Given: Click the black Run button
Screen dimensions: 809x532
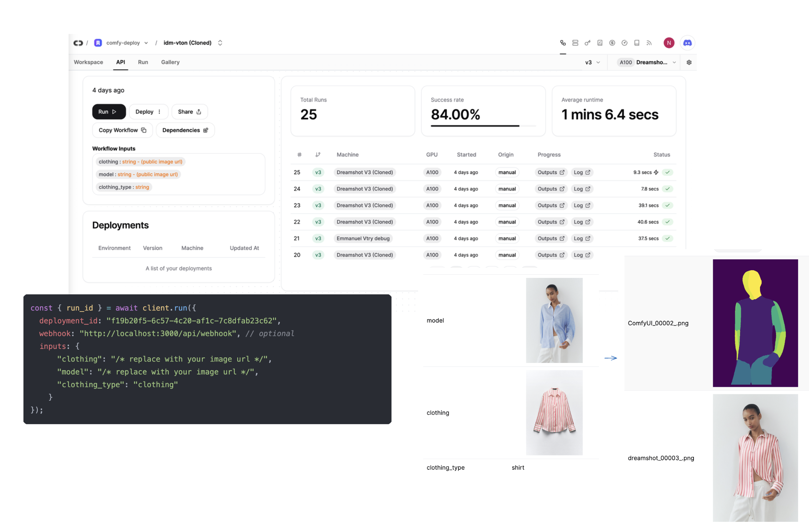Looking at the screenshot, I should click(108, 112).
